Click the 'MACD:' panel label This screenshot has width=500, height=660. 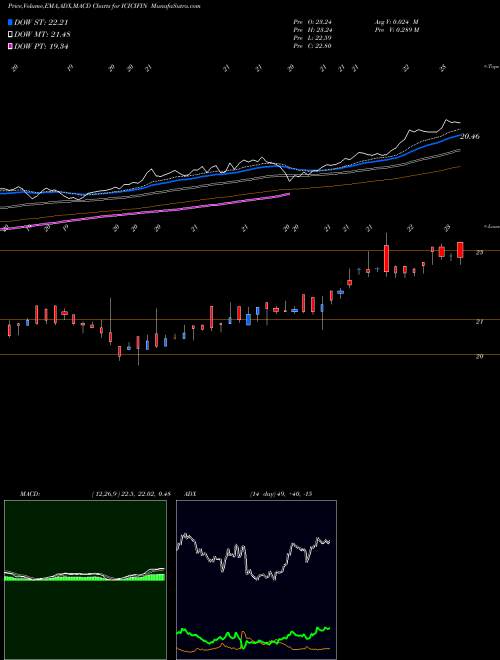tap(30, 494)
